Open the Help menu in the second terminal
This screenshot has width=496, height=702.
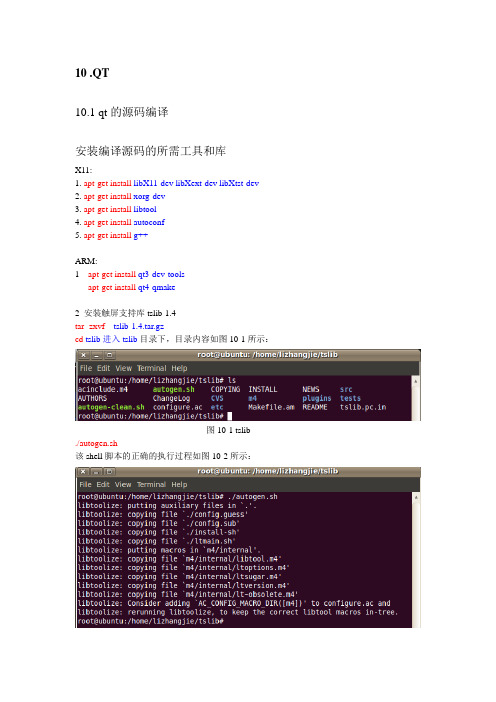point(179,485)
